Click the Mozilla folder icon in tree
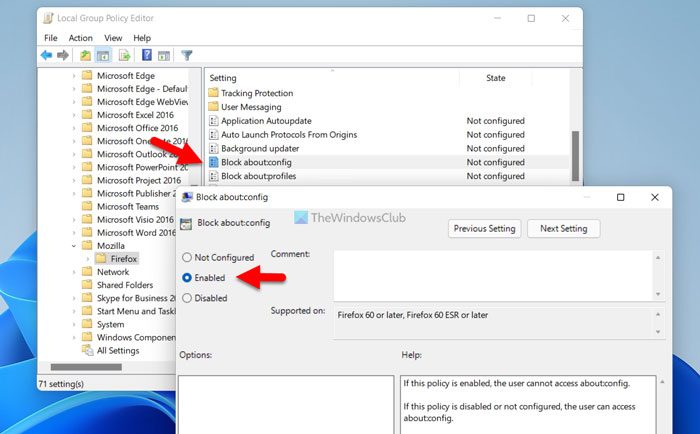This screenshot has width=700, height=434. 87,246
